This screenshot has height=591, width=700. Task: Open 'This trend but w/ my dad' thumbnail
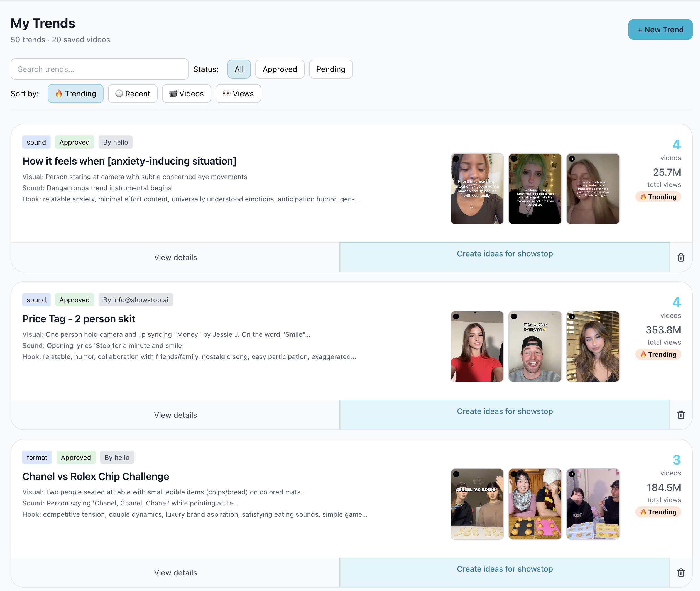click(535, 346)
